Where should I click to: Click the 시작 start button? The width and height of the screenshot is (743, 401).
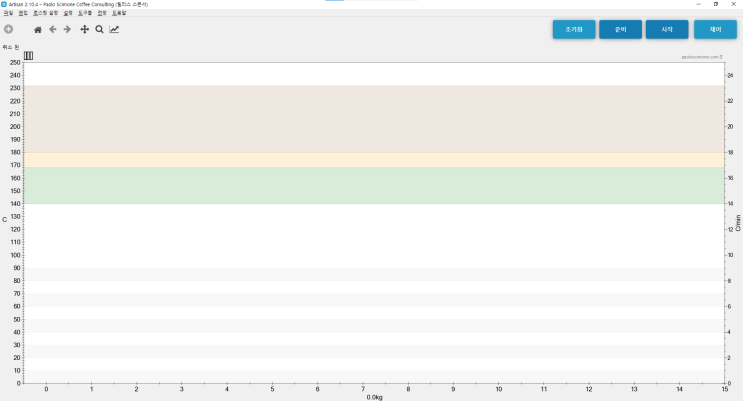(x=667, y=29)
